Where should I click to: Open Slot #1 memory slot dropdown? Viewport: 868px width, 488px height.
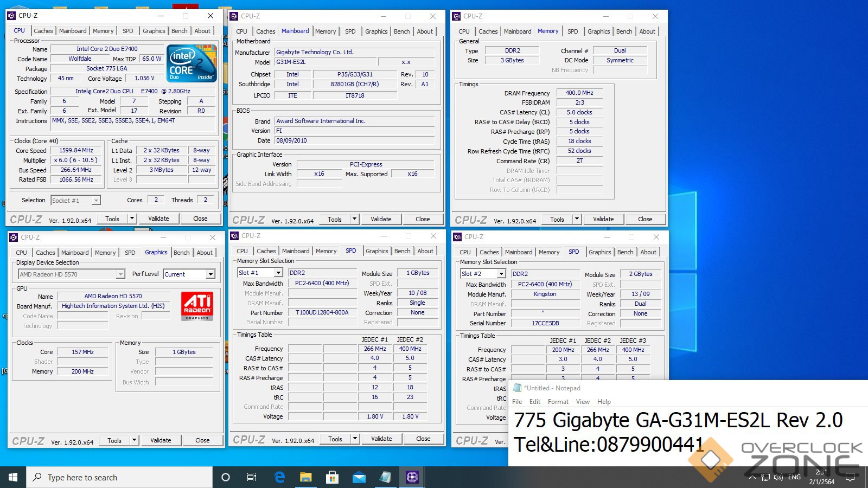278,273
